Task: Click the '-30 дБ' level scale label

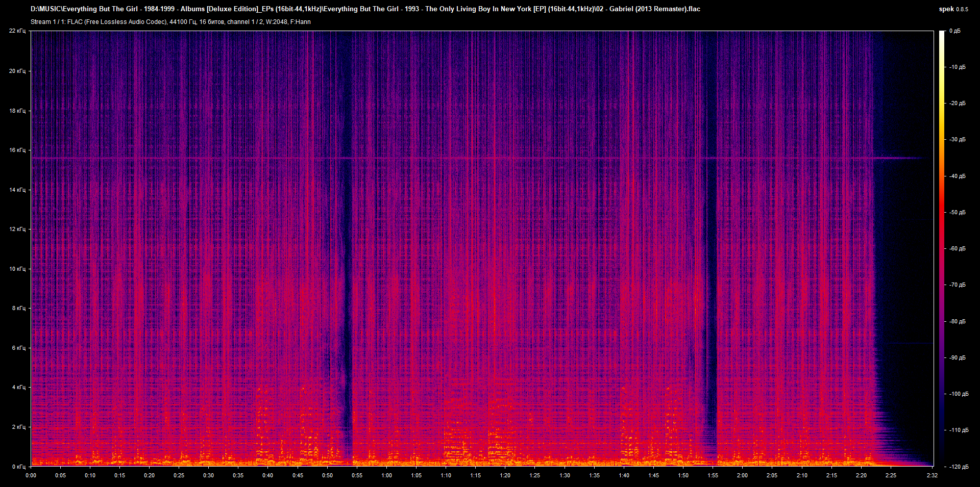Action: coord(958,140)
